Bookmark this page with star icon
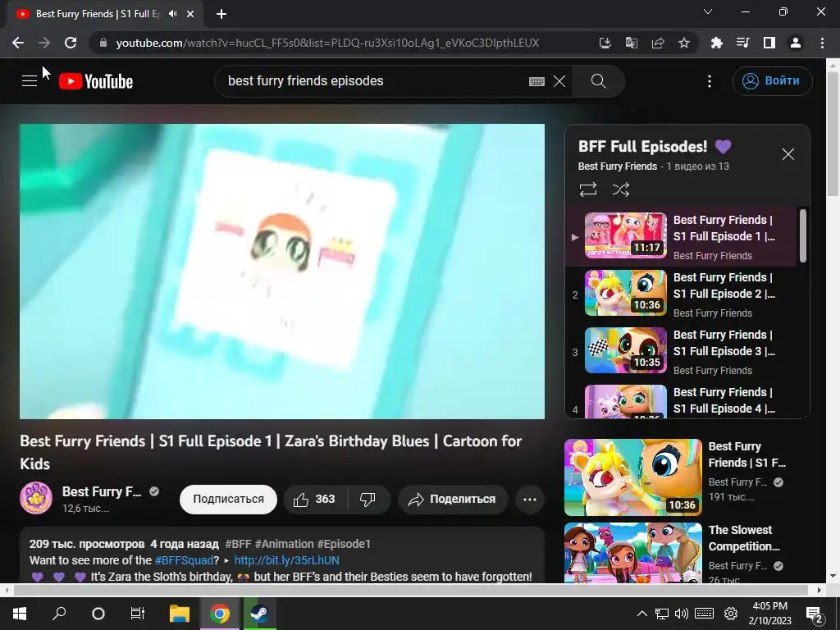The image size is (840, 630). click(683, 43)
